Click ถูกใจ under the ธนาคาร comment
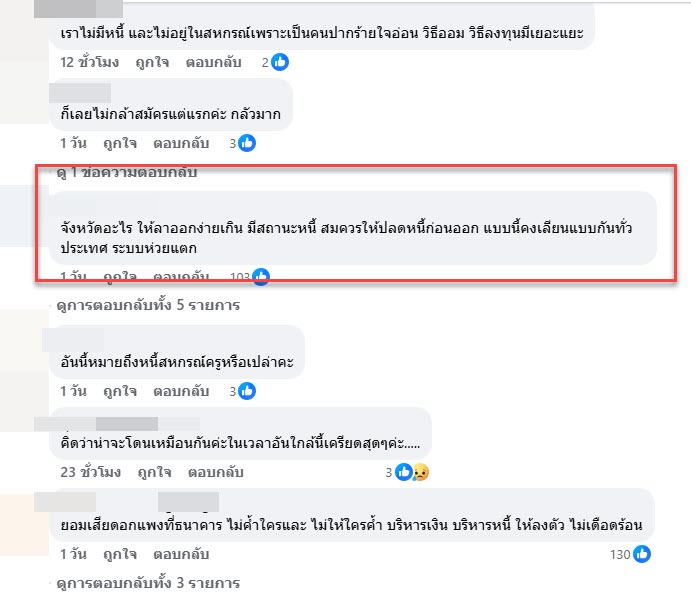This screenshot has height=598, width=691. tap(120, 554)
